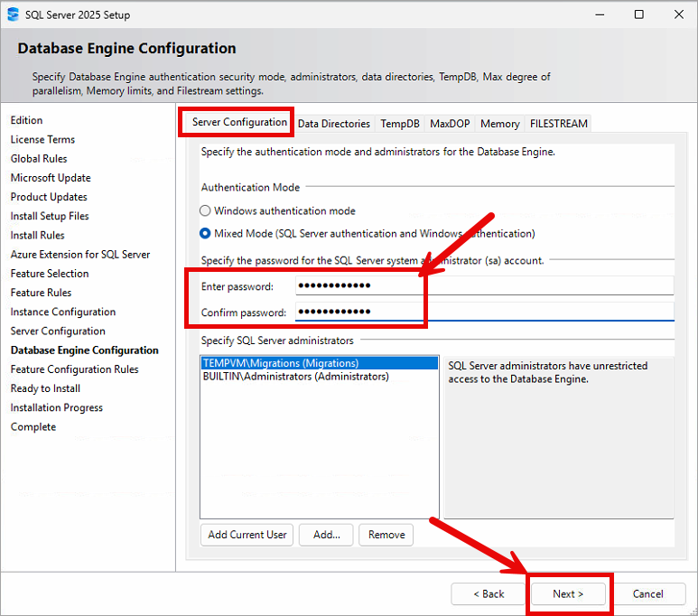
Task: Click the Enter password field
Action: tap(484, 286)
